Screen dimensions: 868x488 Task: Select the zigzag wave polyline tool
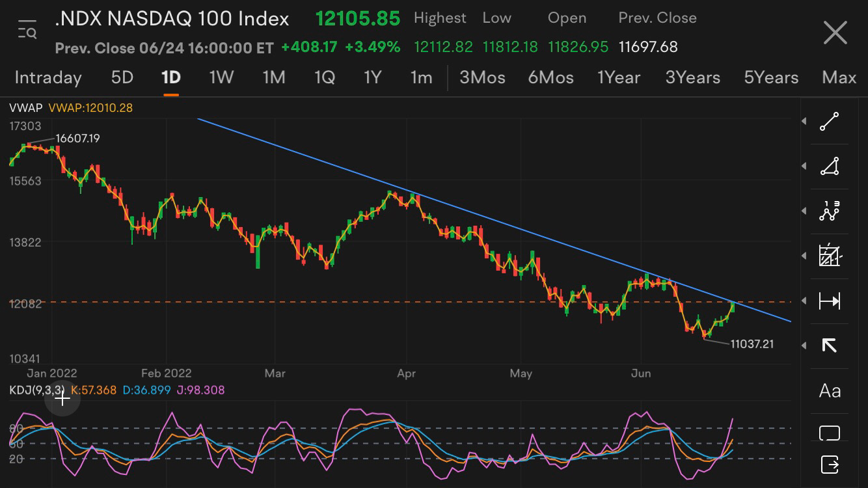point(830,211)
